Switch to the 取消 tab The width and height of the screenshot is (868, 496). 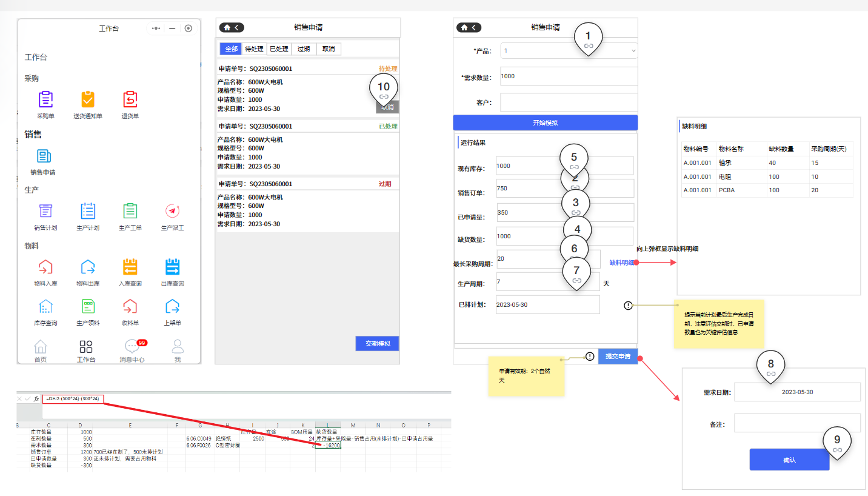coord(329,49)
